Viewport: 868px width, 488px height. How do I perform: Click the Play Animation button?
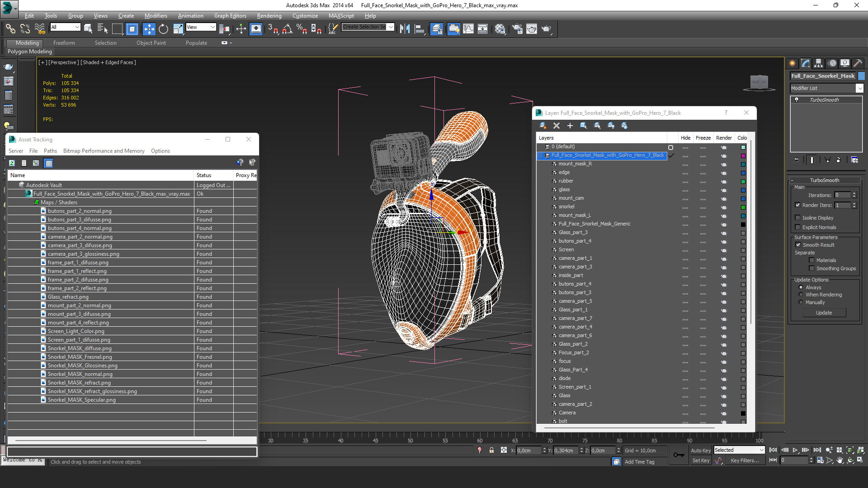point(795,450)
